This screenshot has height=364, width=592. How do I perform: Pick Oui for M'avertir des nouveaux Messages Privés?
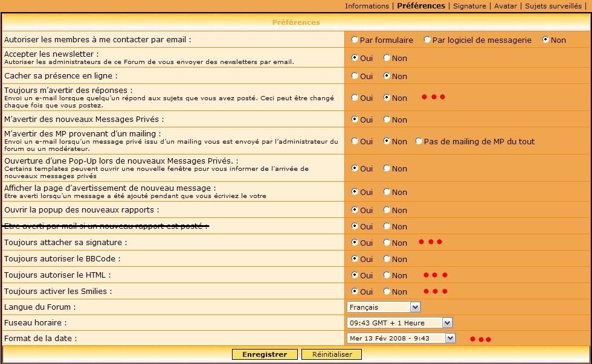click(x=355, y=119)
